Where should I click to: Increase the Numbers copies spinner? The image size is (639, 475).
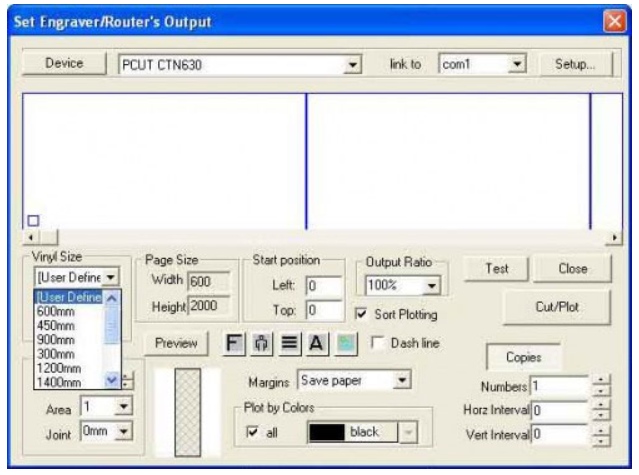(600, 380)
